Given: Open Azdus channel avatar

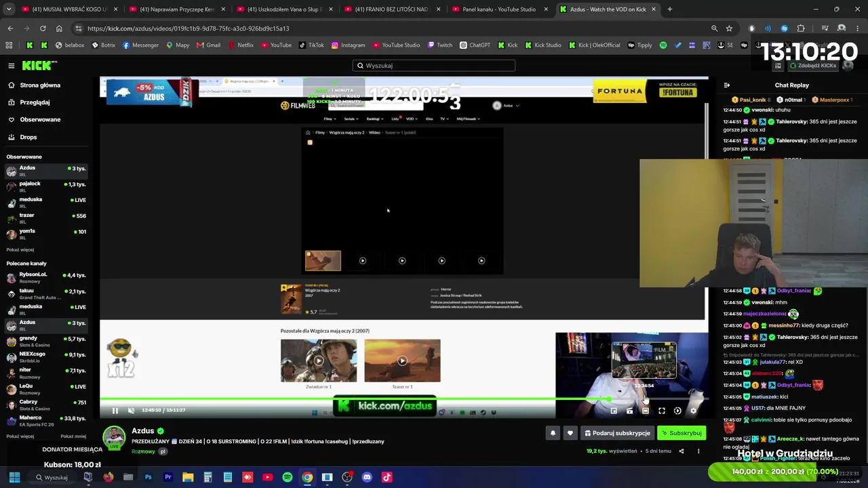Looking at the screenshot, I should [114, 437].
